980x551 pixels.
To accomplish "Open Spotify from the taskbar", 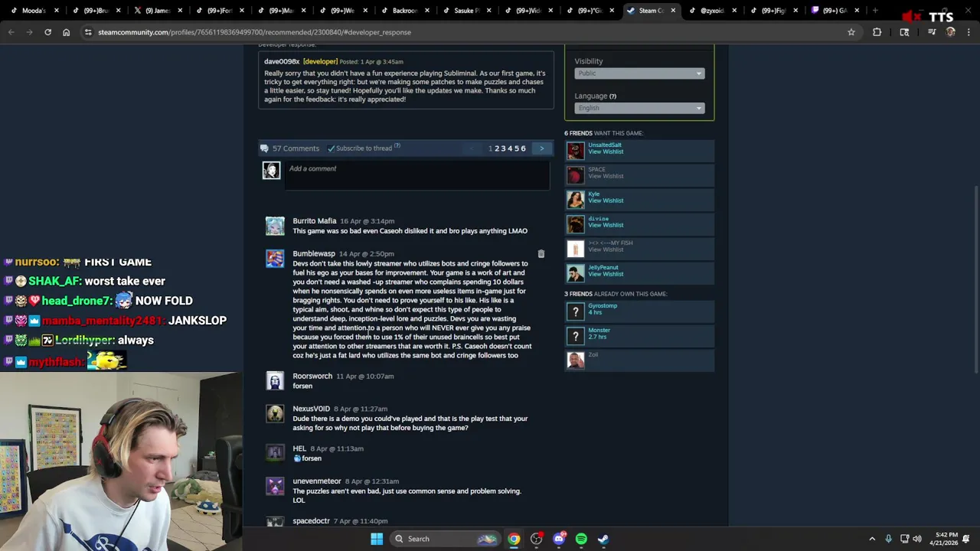I will tap(581, 539).
